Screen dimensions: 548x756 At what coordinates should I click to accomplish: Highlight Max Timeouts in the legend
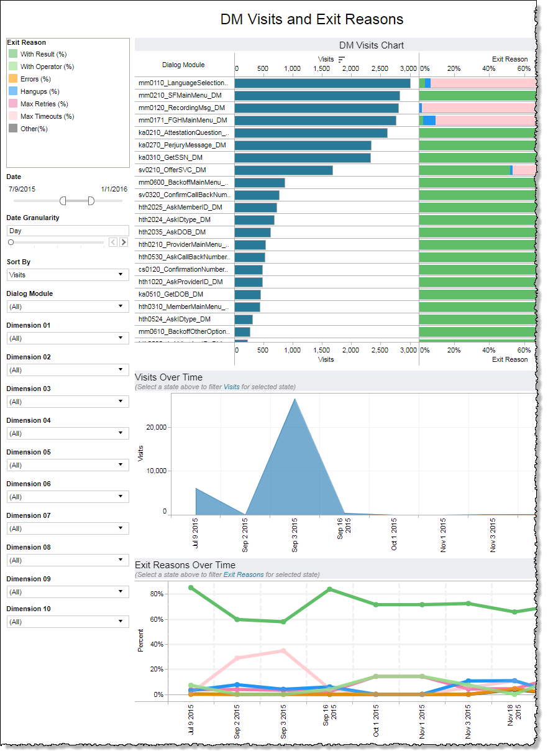pyautogui.click(x=47, y=116)
